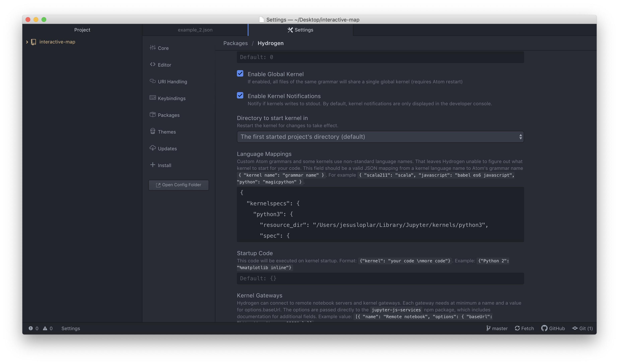This screenshot has width=619, height=364.
Task: Select the Settings tab
Action: [x=300, y=30]
